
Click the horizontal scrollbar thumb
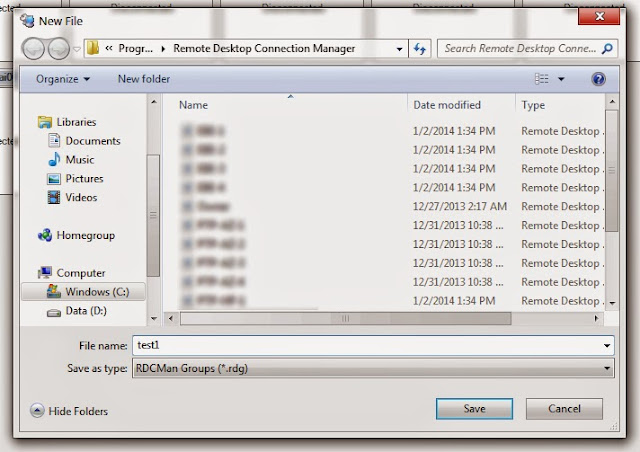pos(346,318)
